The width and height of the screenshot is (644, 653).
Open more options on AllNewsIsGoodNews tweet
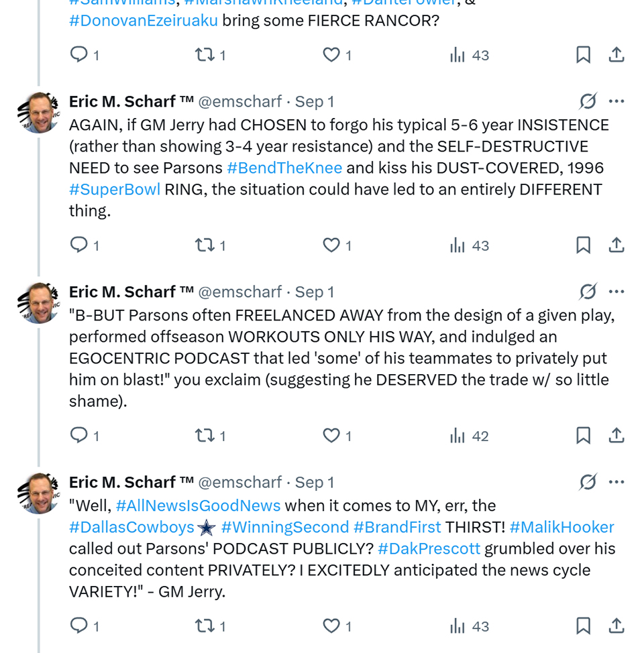coord(616,482)
